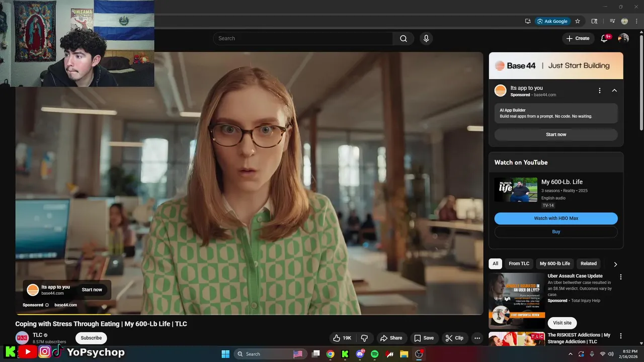Click Visit site for Uber ad
The width and height of the screenshot is (644, 362).
click(x=562, y=323)
